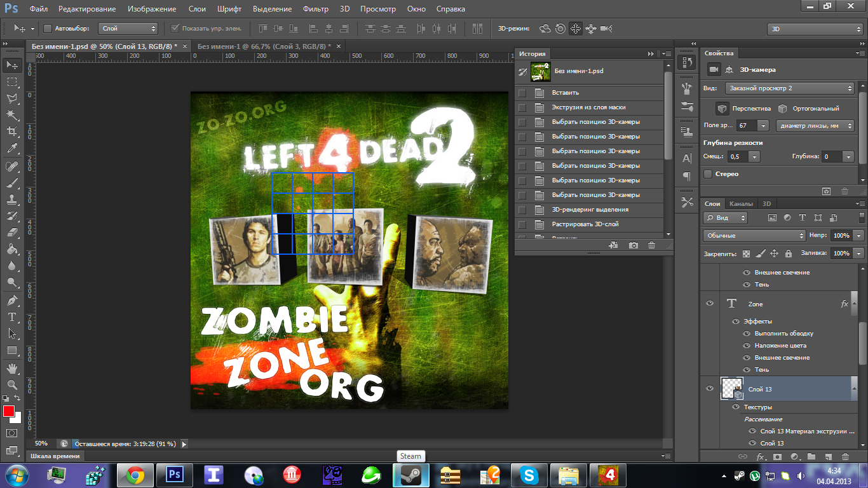Viewport: 868px width, 488px height.
Task: Open Steam from the Windows taskbar
Action: 410,475
